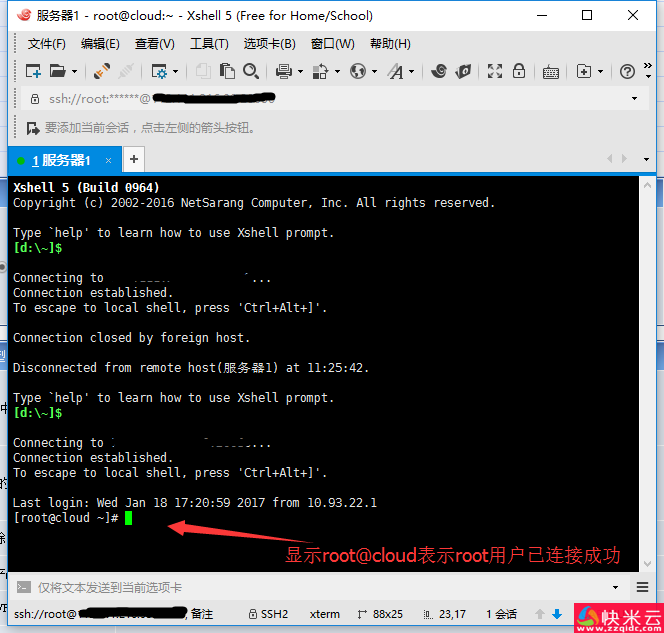
Task: Open the 查看(V) menu
Action: (155, 44)
